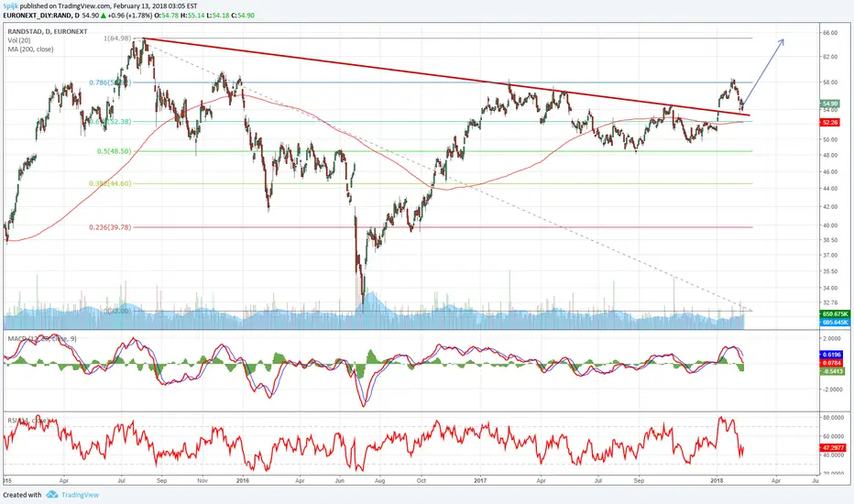854x504 pixels.
Task: Select the RSI indicator pane label
Action: (x=29, y=421)
